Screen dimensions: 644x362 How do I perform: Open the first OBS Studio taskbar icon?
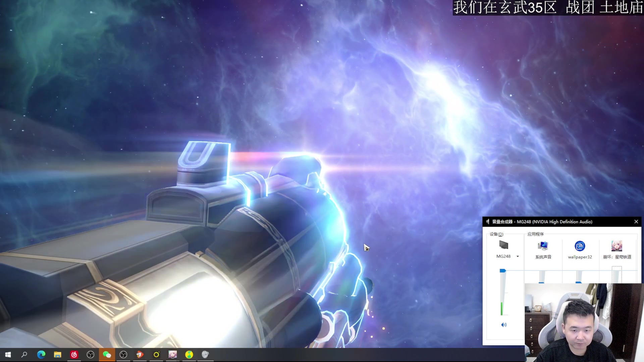coord(91,355)
